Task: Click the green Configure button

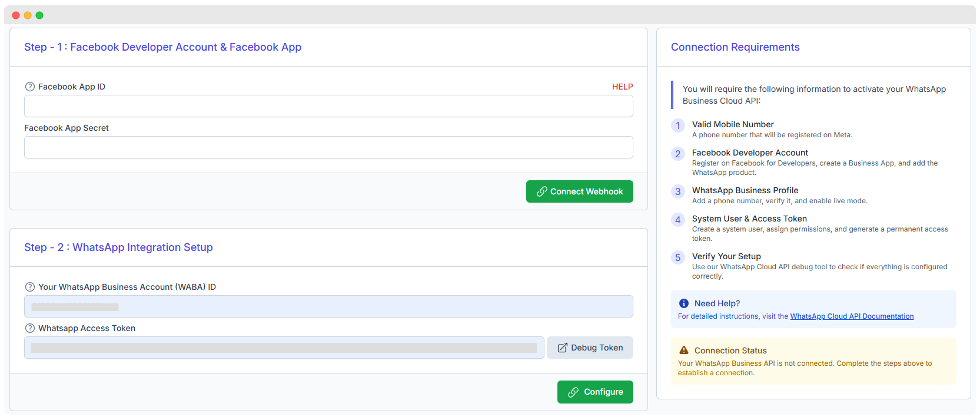Action: tap(595, 392)
